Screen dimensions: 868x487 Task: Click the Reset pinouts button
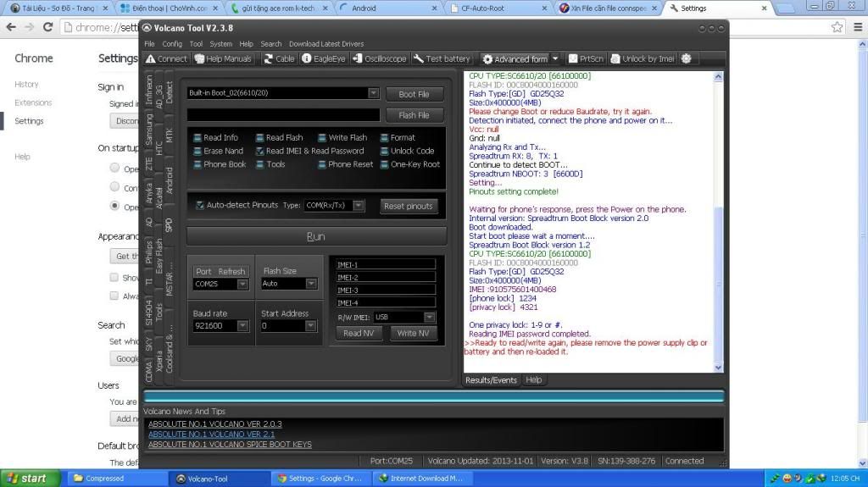tap(409, 206)
